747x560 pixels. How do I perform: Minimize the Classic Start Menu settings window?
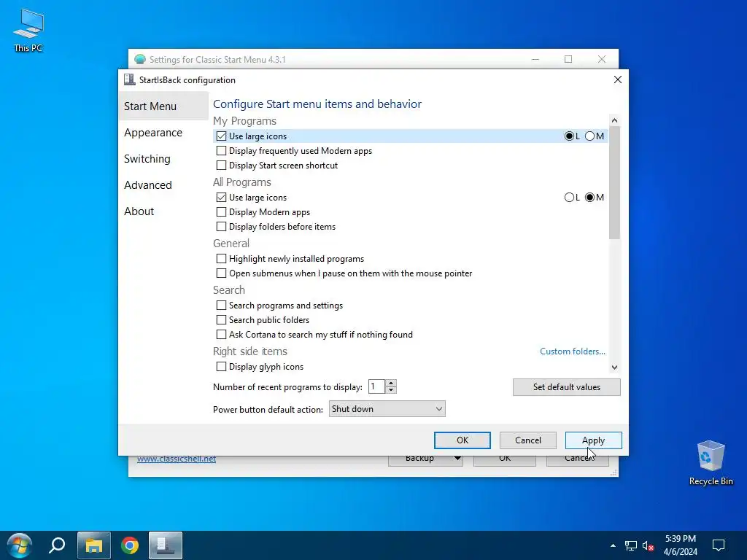pos(535,59)
